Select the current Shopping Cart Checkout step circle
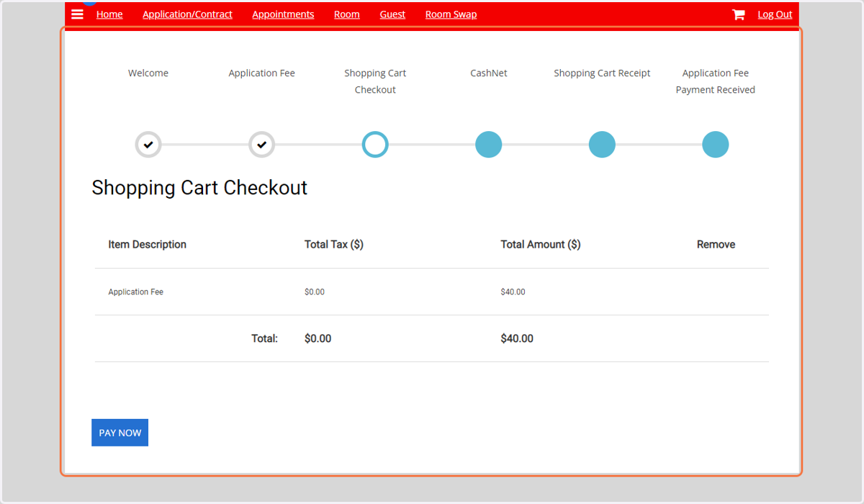 pos(375,145)
